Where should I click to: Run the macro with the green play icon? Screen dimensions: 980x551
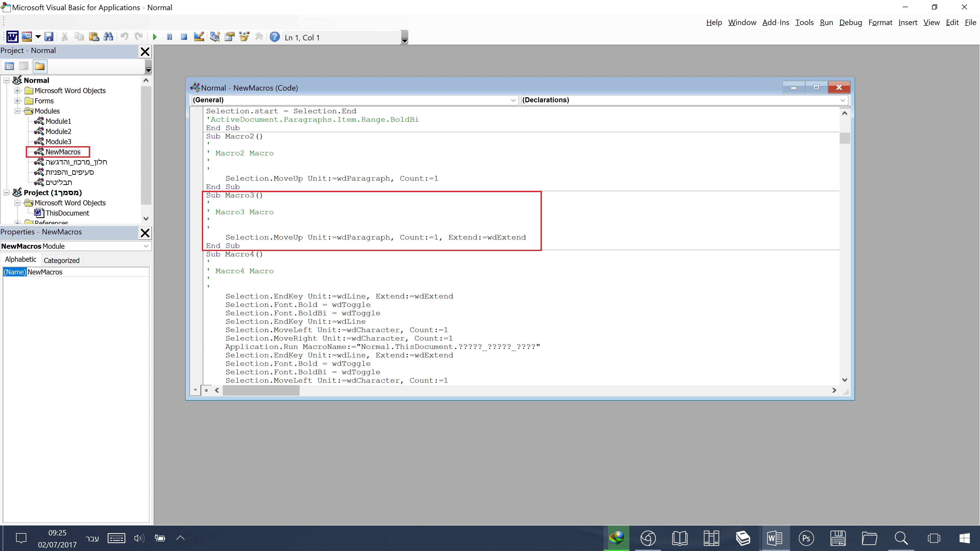155,37
